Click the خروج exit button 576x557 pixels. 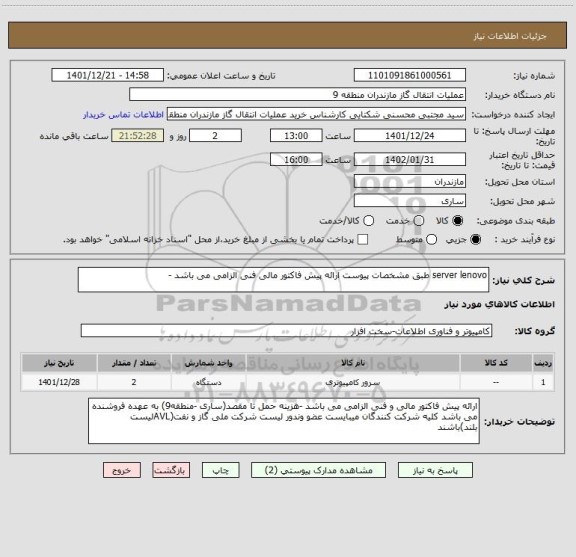122,470
